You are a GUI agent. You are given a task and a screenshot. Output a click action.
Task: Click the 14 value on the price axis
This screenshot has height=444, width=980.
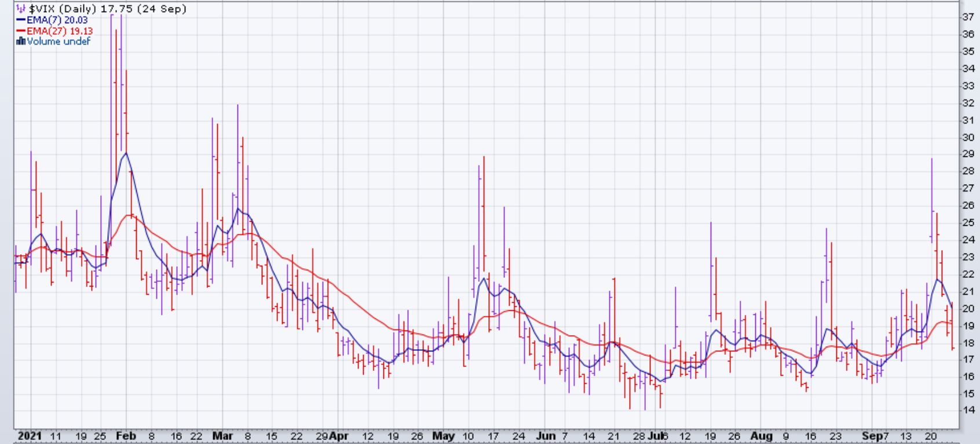coord(967,410)
